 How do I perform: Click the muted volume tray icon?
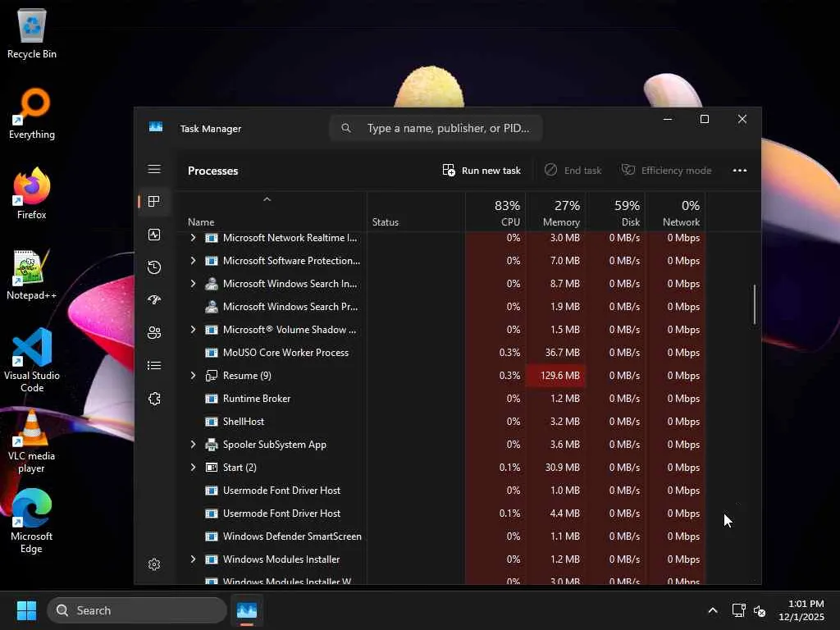coord(759,610)
